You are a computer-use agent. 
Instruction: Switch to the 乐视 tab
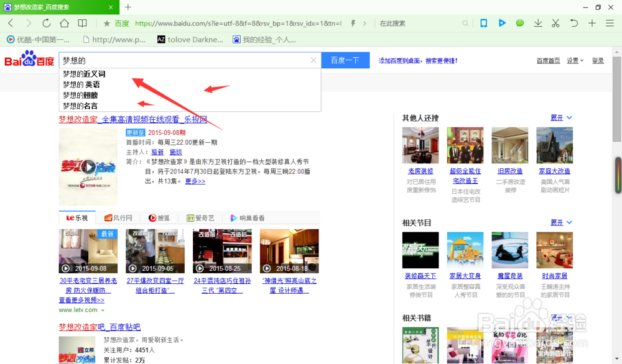77,218
